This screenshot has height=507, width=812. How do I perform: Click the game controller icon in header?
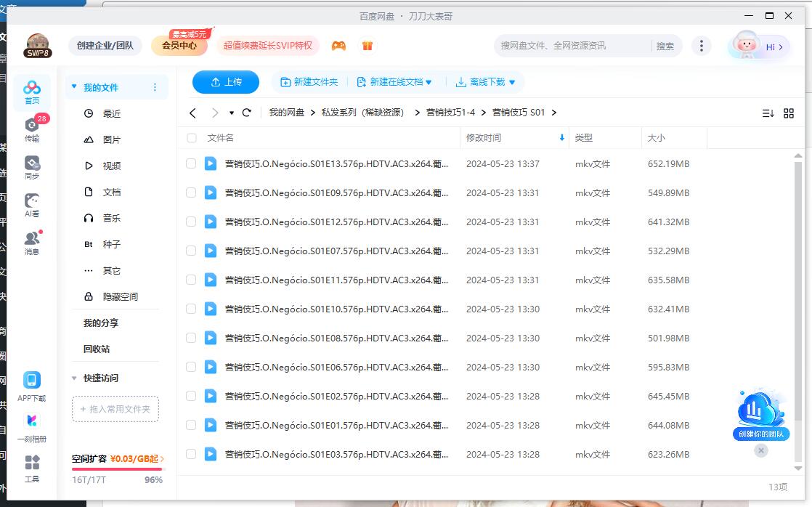click(338, 46)
